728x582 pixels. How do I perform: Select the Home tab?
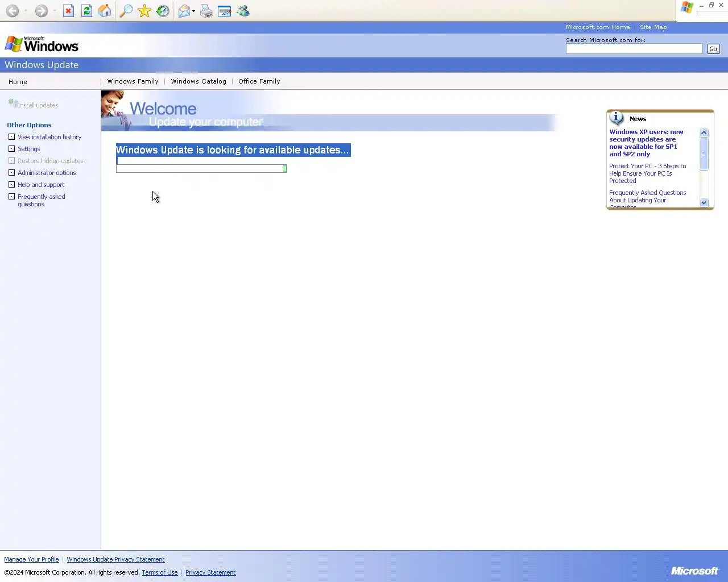[18, 82]
